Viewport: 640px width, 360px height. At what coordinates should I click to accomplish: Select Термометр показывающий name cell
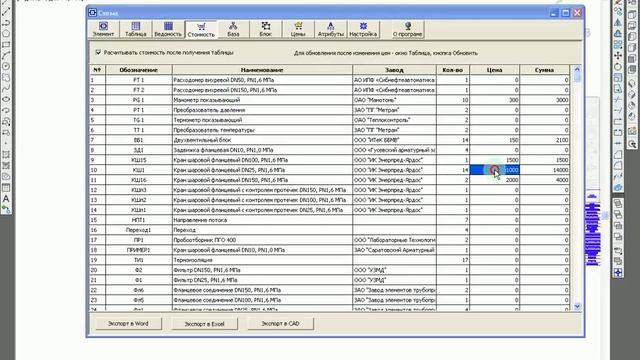[x=262, y=120]
